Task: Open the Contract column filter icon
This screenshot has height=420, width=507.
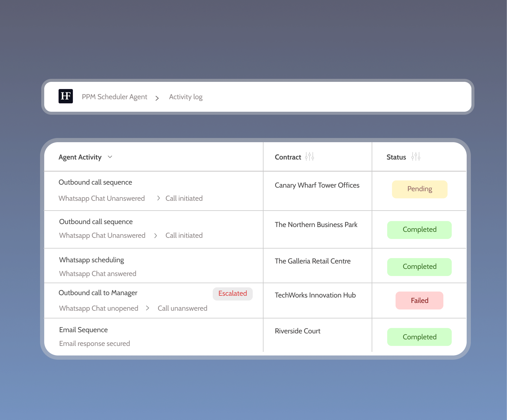Action: 310,157
